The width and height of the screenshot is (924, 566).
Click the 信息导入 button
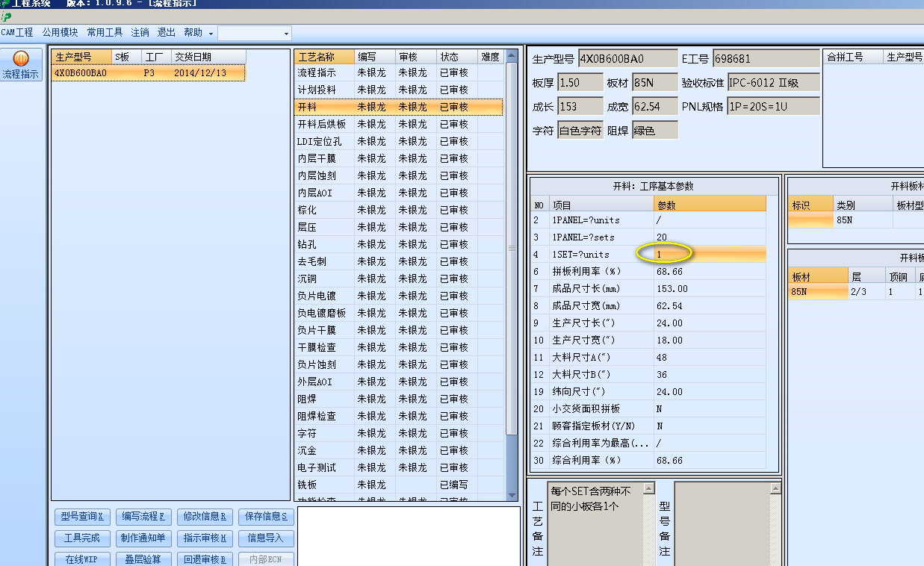[x=267, y=538]
